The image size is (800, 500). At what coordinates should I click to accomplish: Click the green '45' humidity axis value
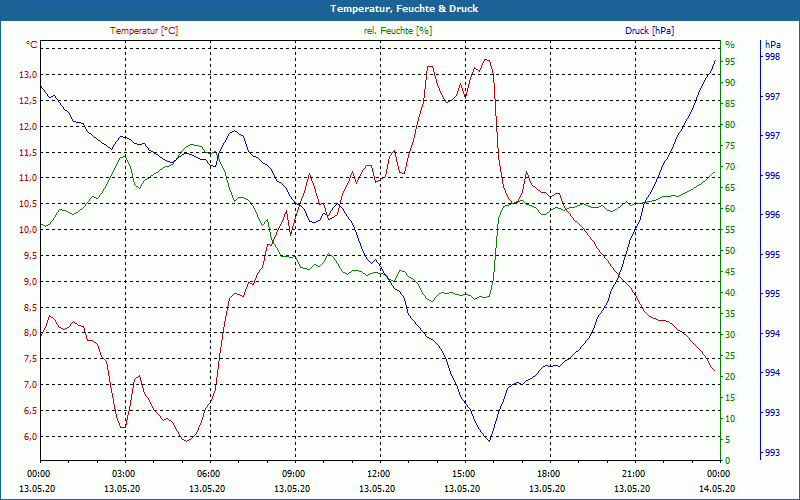pyautogui.click(x=730, y=272)
